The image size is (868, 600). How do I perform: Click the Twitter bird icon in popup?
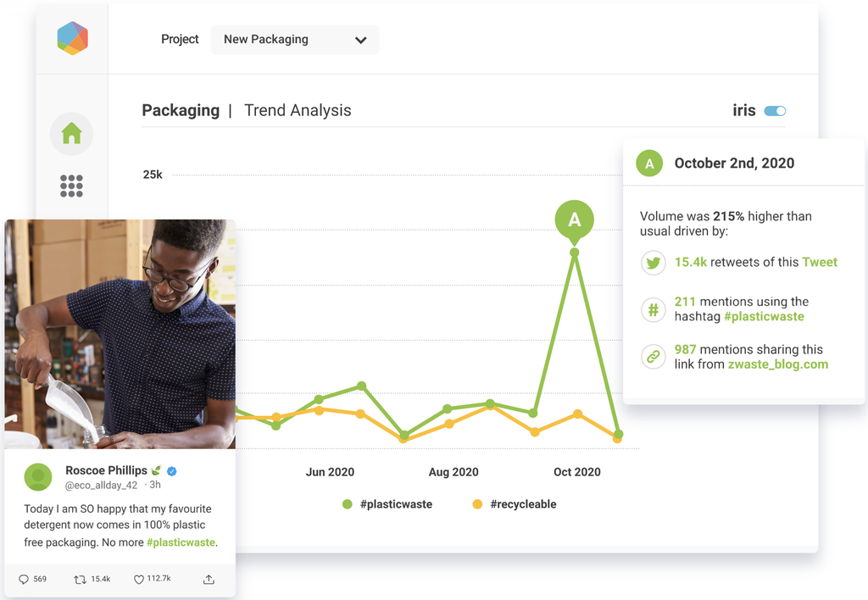[653, 263]
